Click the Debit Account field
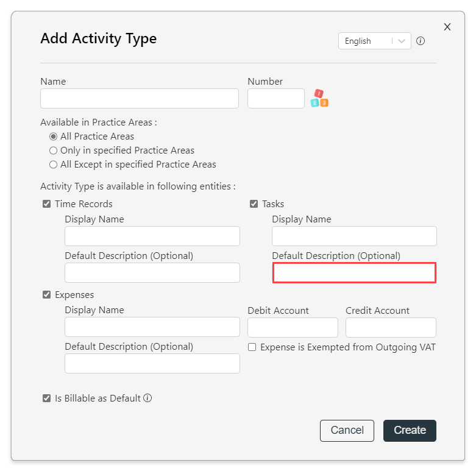The image size is (476, 471). click(x=293, y=327)
